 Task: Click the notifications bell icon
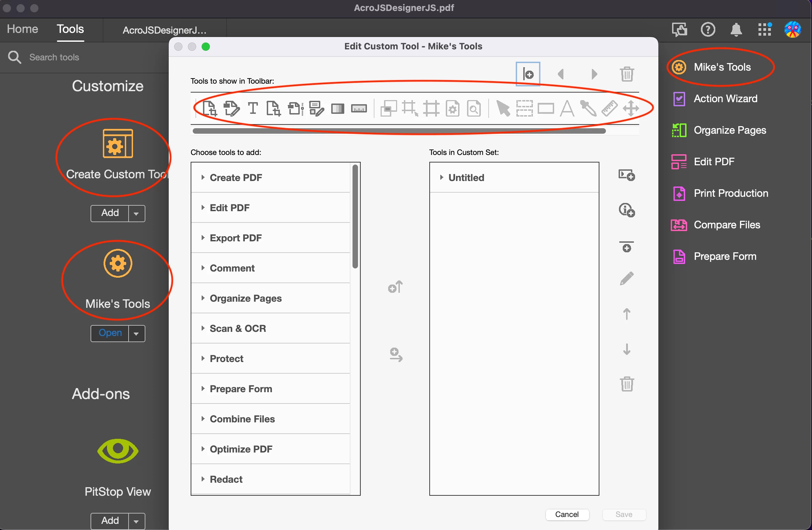coord(736,29)
